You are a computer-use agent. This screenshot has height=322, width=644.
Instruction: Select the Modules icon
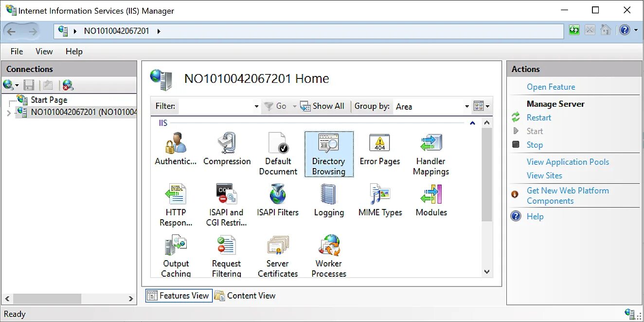tap(431, 200)
